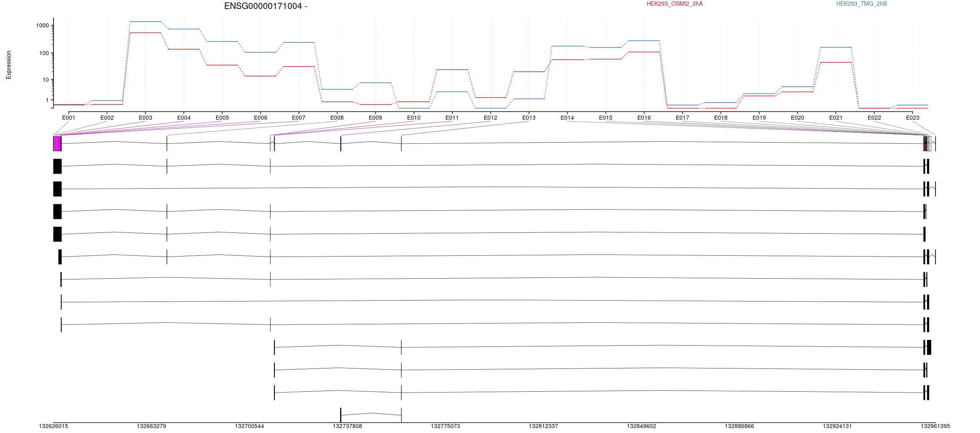Image resolution: width=980 pixels, height=433 pixels.
Task: Click exon label E020
Action: [797, 118]
